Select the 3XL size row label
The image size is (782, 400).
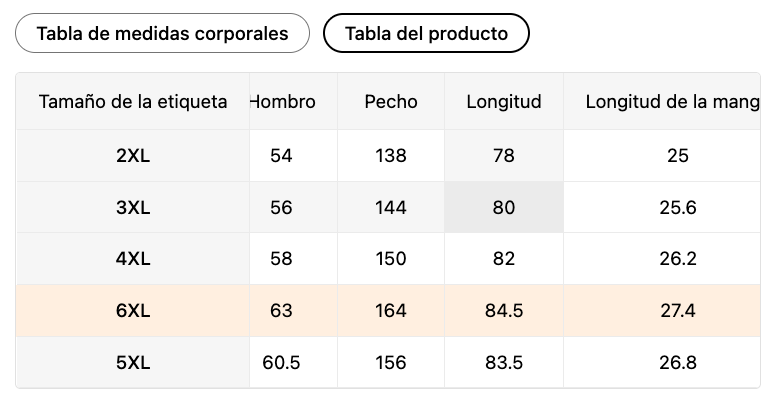(x=133, y=207)
